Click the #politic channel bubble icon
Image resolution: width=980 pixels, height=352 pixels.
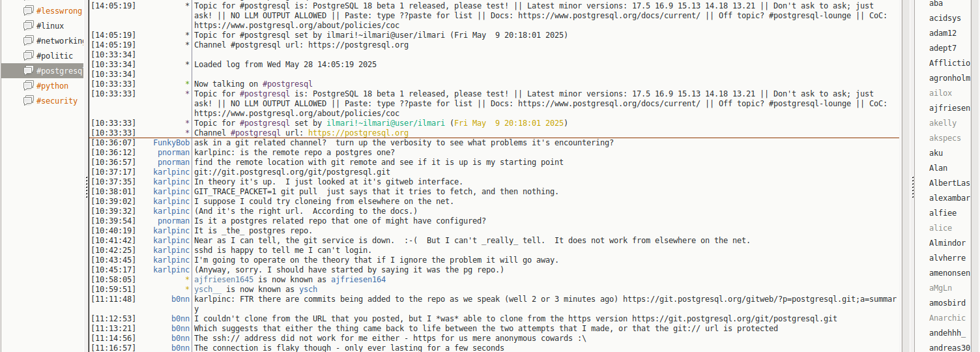click(x=28, y=56)
